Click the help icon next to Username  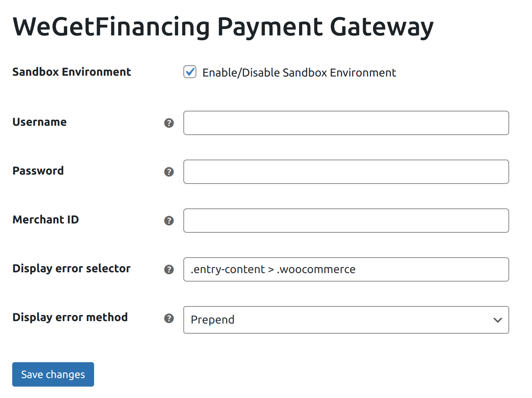coord(169,123)
